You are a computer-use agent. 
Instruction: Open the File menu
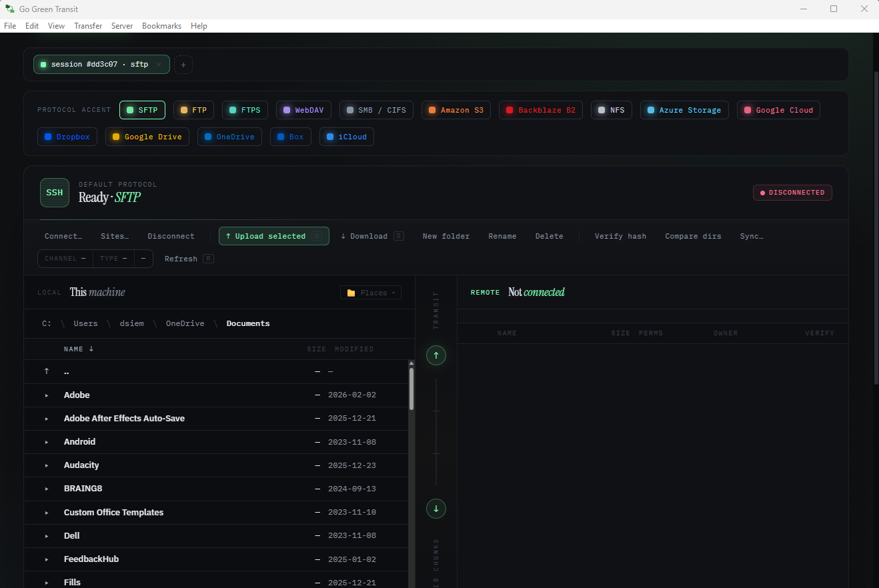[x=10, y=26]
